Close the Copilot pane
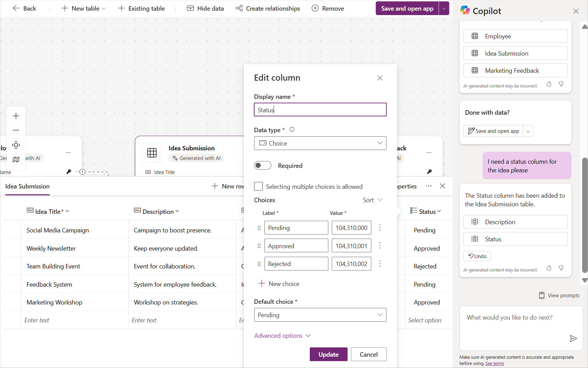Screen dimensions: 588x368 tap(576, 11)
